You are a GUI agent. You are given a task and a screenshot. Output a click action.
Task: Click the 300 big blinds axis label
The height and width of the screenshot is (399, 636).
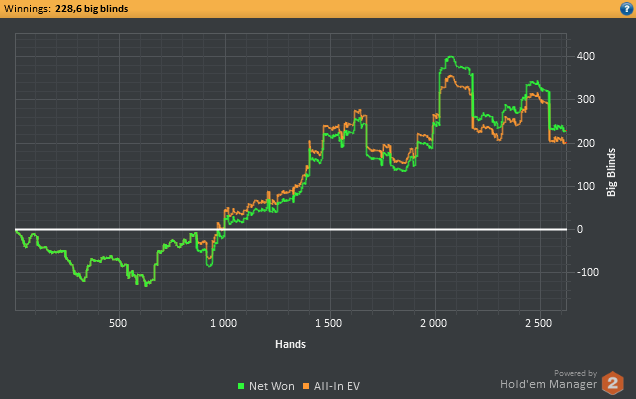(x=586, y=99)
